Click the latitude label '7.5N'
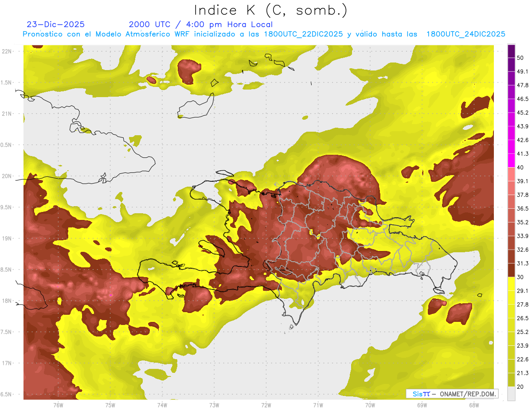This screenshot has width=532, height=411. pos(7,332)
